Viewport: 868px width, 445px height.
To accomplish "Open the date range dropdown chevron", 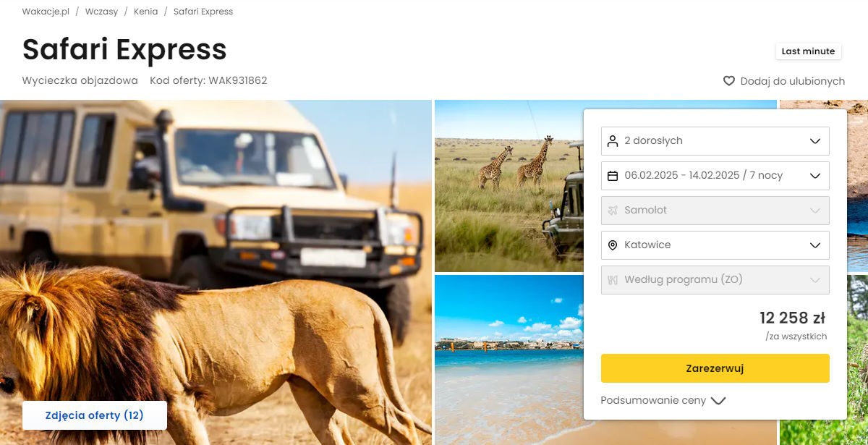I will tap(815, 176).
